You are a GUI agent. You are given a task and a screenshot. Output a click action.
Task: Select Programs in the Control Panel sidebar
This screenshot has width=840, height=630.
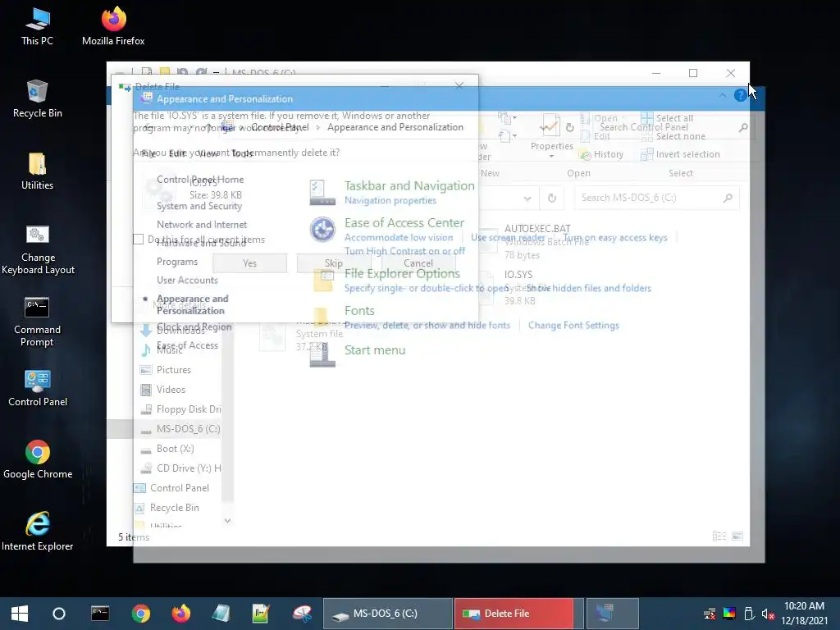click(177, 262)
